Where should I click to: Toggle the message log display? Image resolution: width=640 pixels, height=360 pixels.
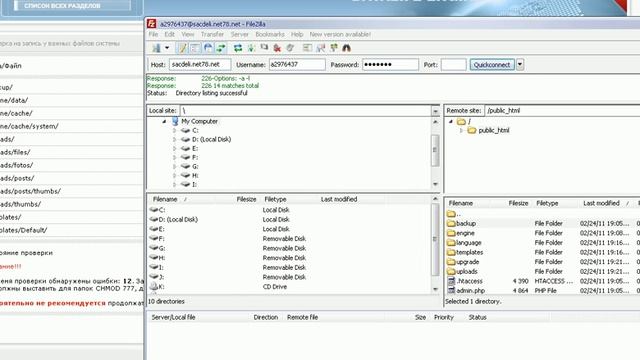(182, 48)
